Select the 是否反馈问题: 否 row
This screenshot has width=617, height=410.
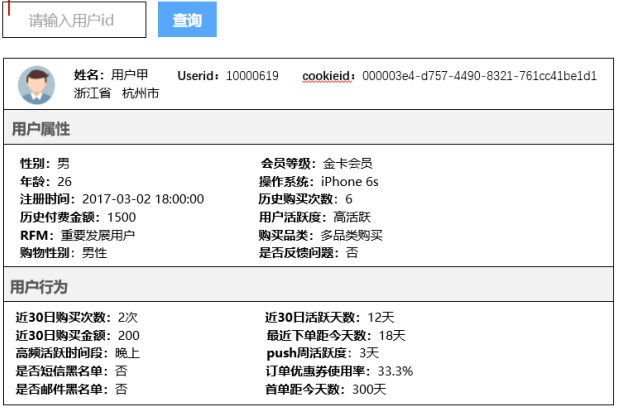308,253
